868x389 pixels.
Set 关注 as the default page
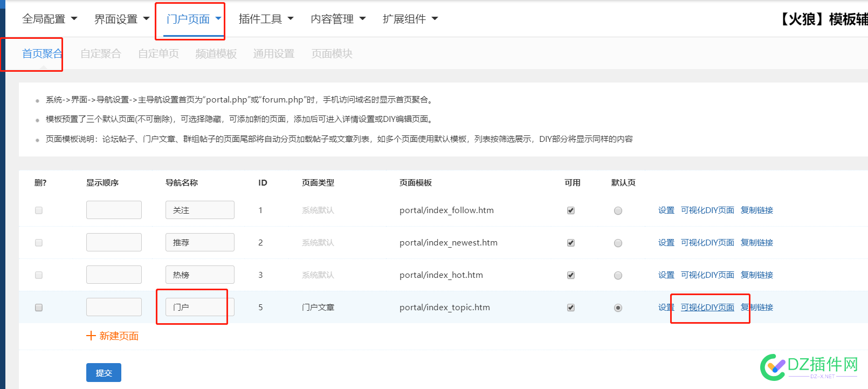tap(618, 211)
